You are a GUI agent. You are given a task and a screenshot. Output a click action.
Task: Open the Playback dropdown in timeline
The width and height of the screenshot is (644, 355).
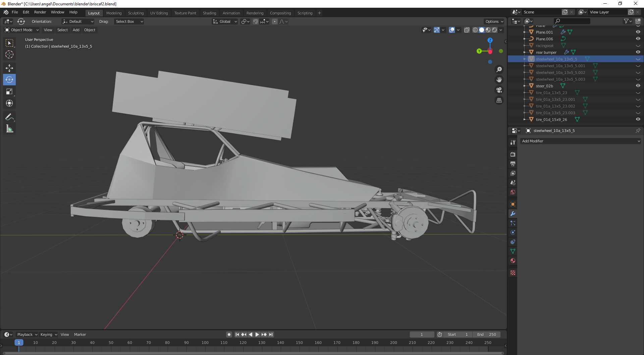point(27,335)
